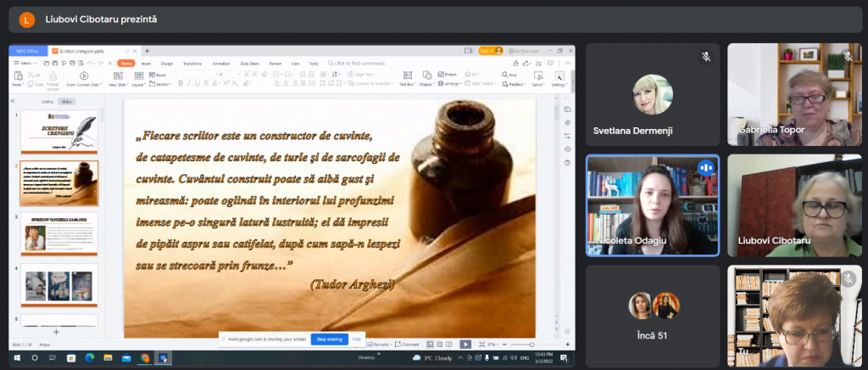Adjust the zoom slider in status bar
868x370 pixels.
[x=532, y=345]
